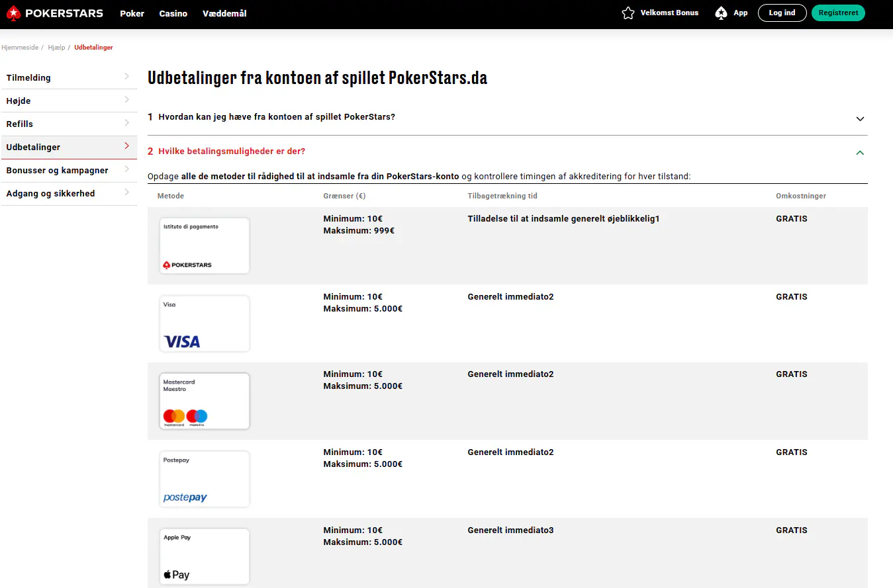Expand question 1 with down chevron
893x588 pixels.
860,119
